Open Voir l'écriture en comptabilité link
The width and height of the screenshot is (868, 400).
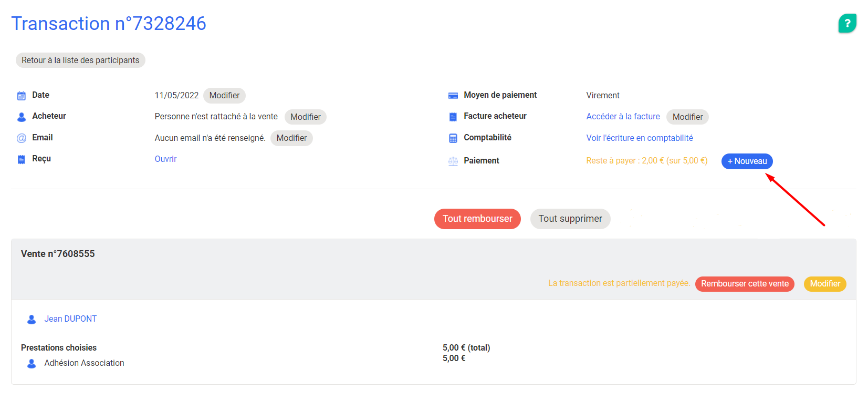tap(640, 138)
